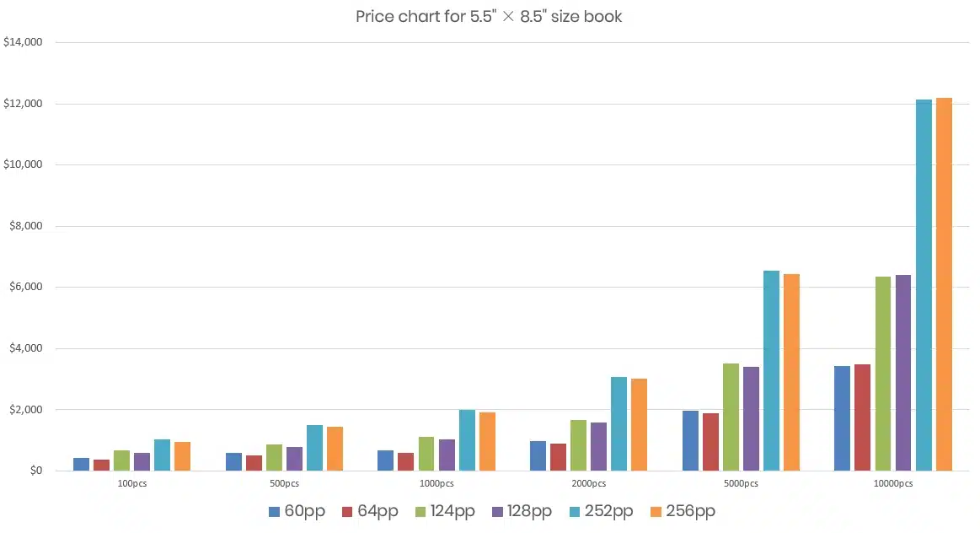Click the 5000pcs x-axis label
980x533 pixels.
[x=741, y=484]
